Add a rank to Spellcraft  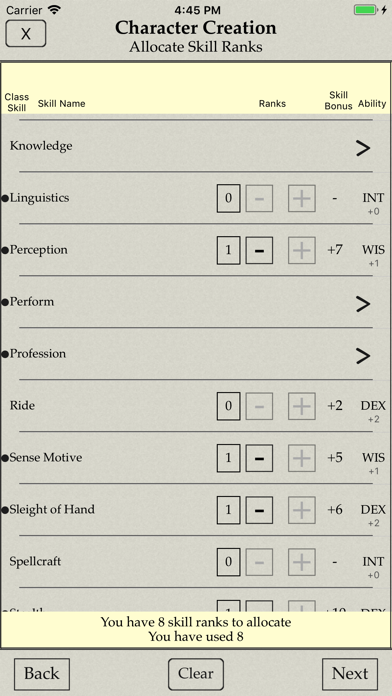pyautogui.click(x=302, y=562)
